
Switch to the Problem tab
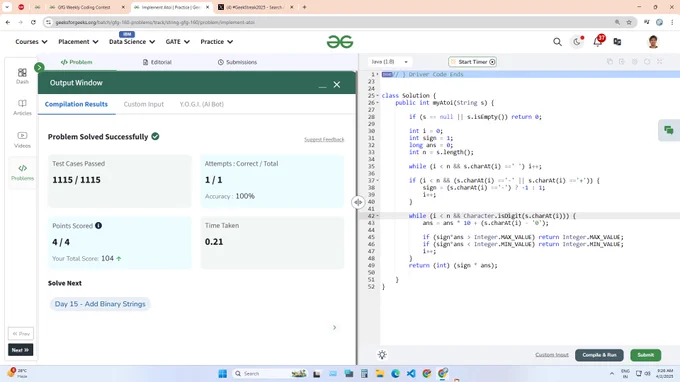[77, 62]
